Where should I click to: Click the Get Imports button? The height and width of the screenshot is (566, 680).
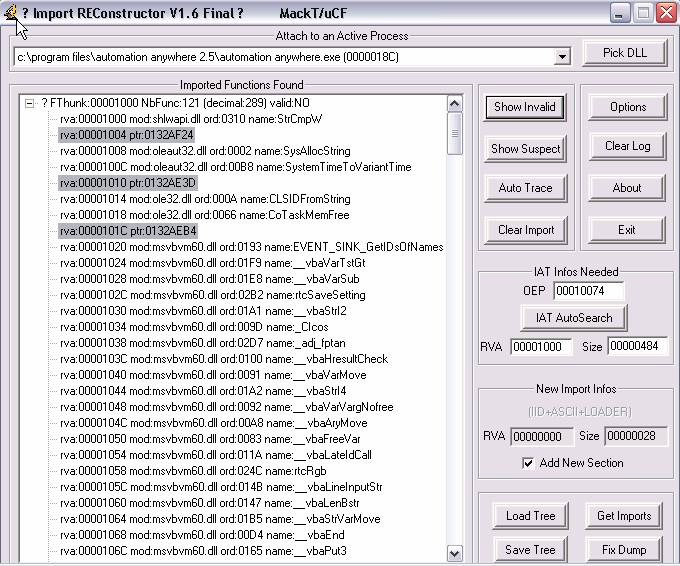(624, 516)
